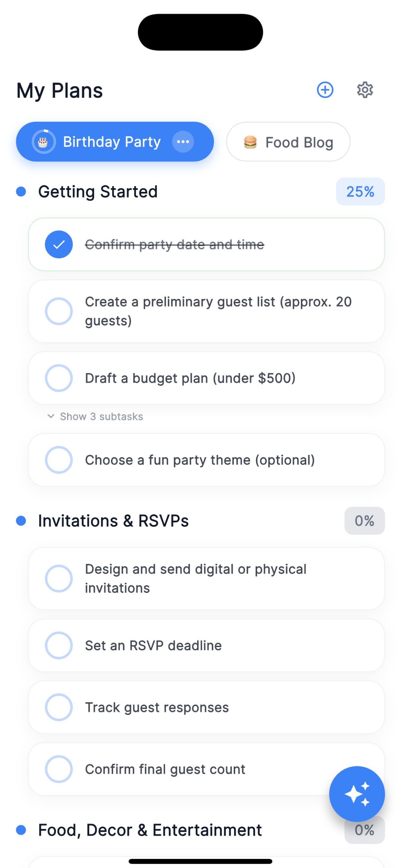This screenshot has width=401, height=868.
Task: Uncheck Confirm party date and time
Action: coord(59,244)
